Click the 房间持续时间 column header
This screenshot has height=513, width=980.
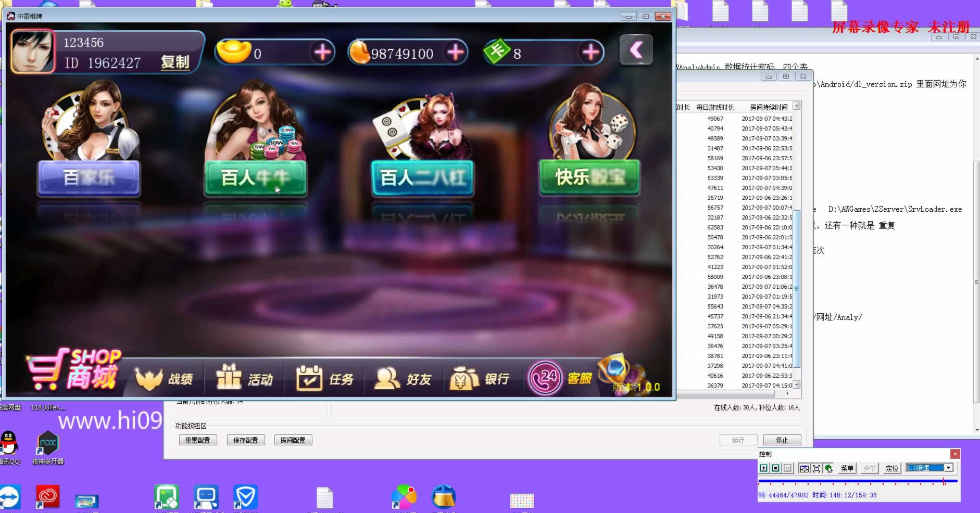click(x=768, y=107)
